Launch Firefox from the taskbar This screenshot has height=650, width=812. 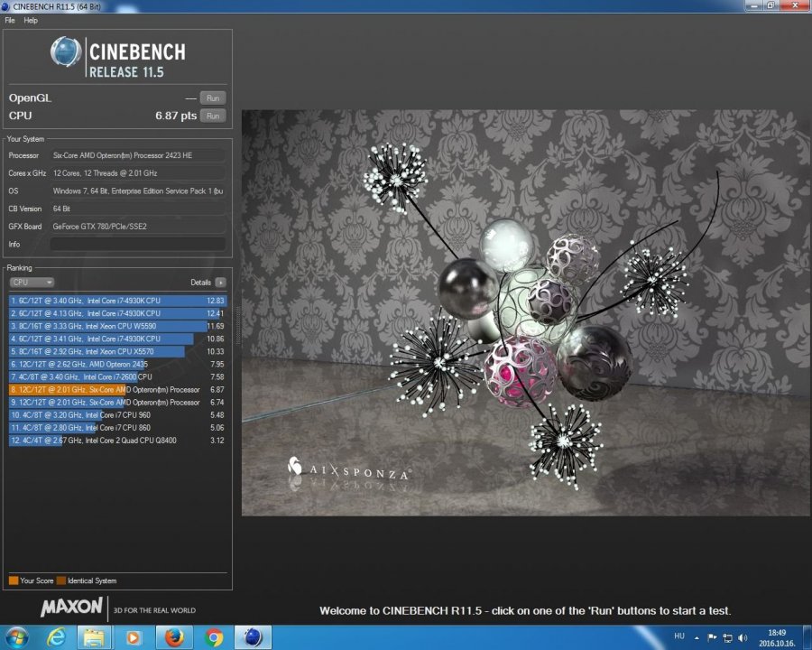174,637
